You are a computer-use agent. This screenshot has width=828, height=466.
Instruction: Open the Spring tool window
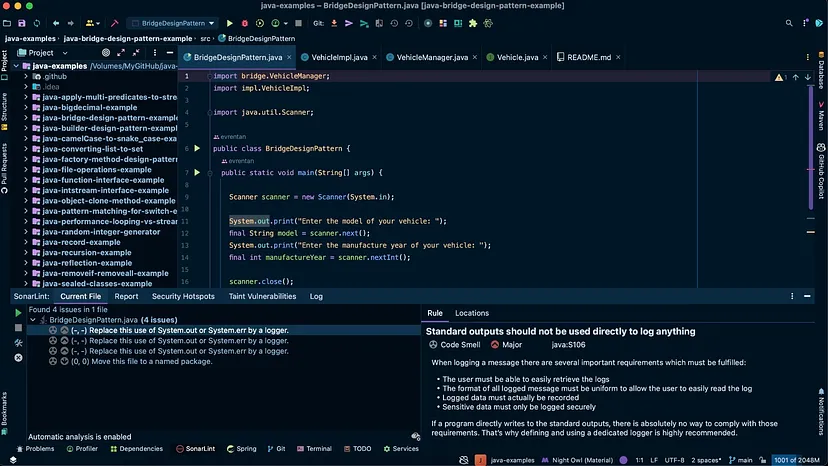pyautogui.click(x=241, y=449)
